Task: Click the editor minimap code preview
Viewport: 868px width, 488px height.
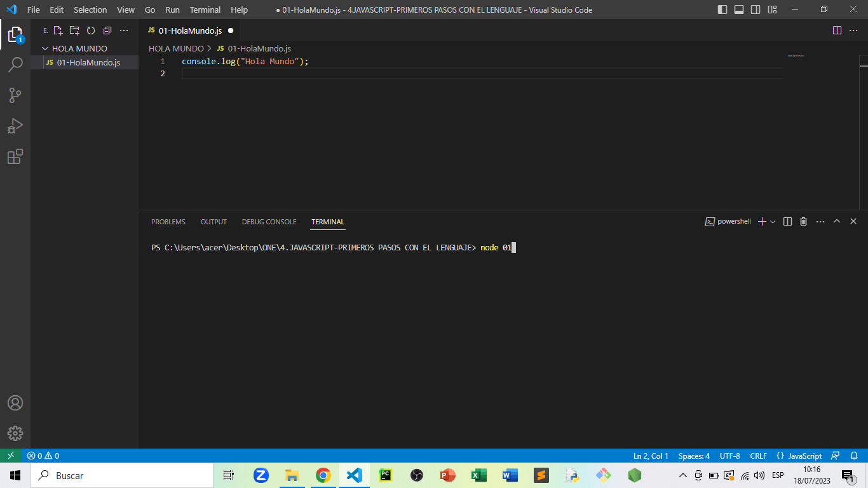Action: (x=796, y=56)
